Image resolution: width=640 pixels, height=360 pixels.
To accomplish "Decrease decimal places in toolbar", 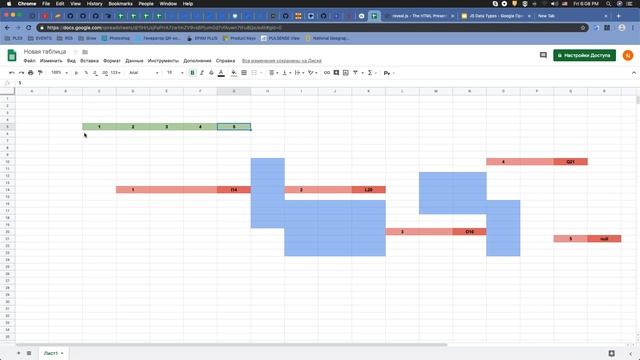I will (95, 73).
